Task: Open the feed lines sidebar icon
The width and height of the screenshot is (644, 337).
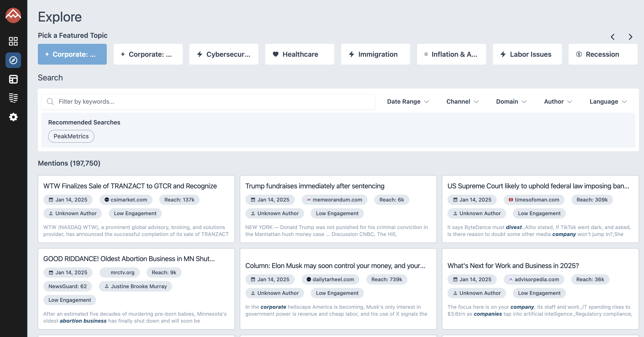Action: click(x=13, y=98)
